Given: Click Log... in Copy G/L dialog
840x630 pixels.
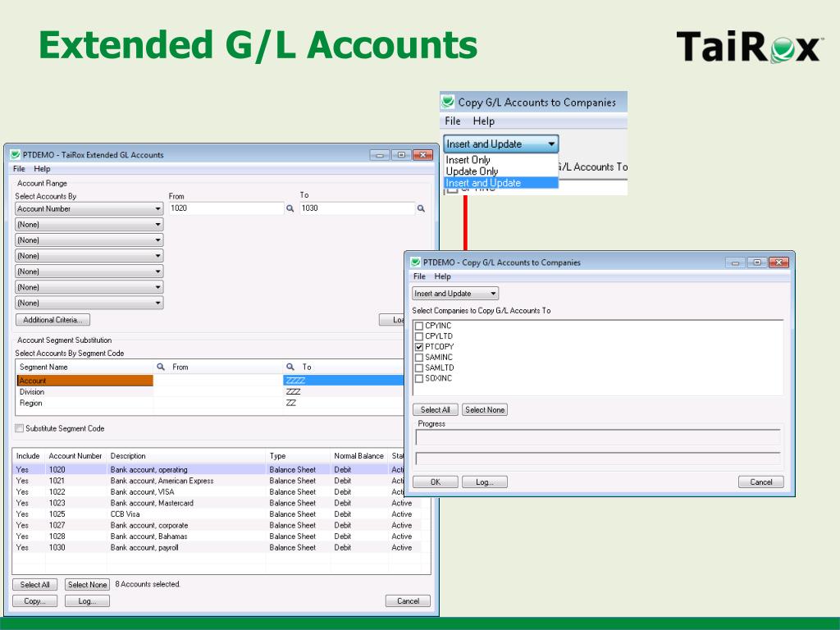Looking at the screenshot, I should pos(485,482).
